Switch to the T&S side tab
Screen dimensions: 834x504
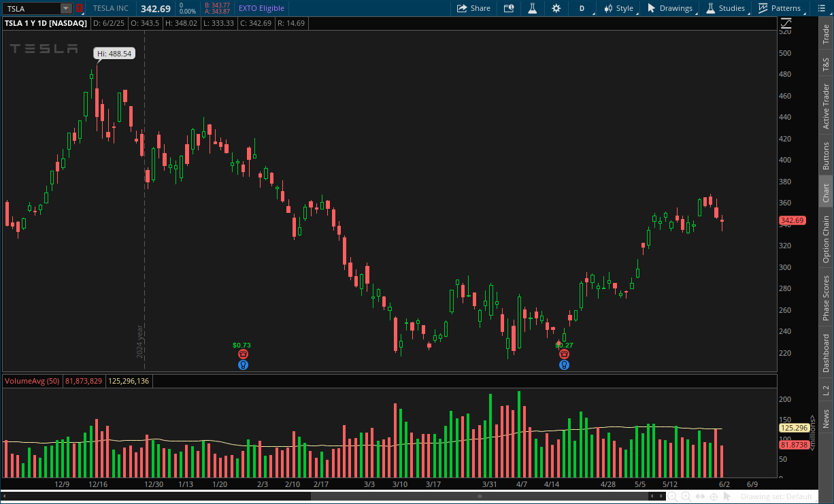point(826,65)
